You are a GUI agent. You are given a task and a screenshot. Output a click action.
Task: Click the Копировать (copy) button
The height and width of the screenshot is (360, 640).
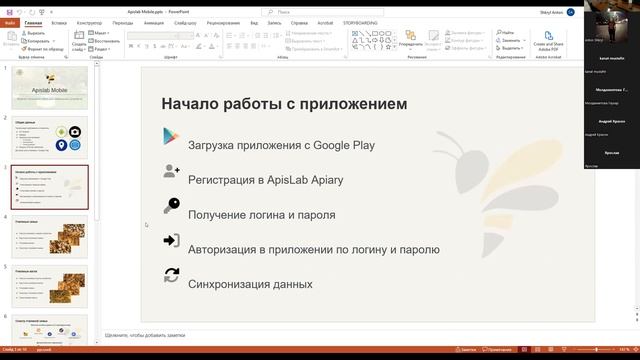pyautogui.click(x=36, y=41)
